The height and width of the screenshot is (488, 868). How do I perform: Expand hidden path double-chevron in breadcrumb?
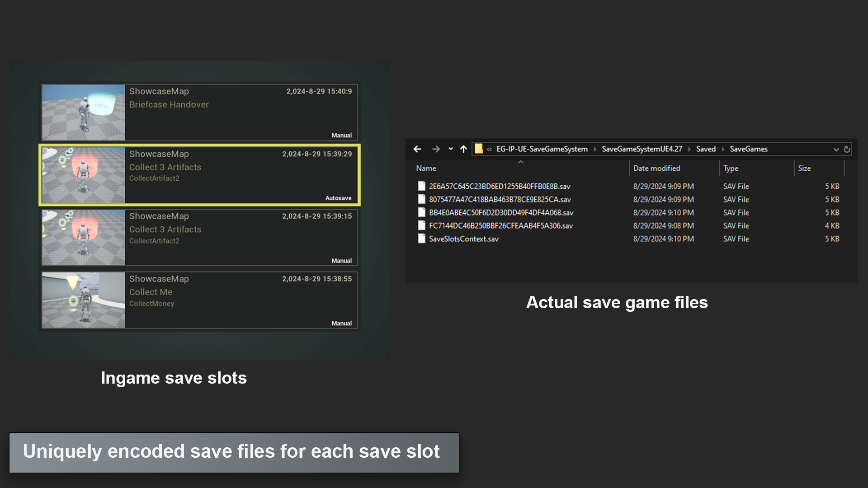[489, 149]
